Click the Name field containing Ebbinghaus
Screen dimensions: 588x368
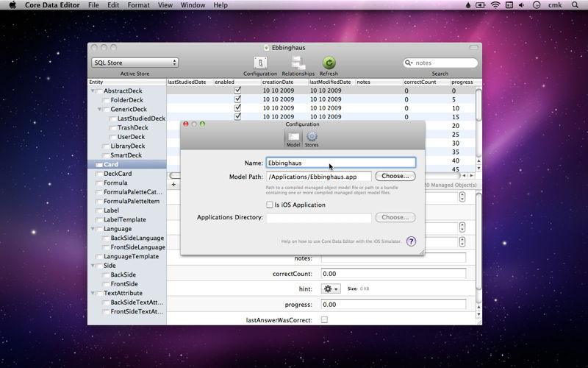341,163
